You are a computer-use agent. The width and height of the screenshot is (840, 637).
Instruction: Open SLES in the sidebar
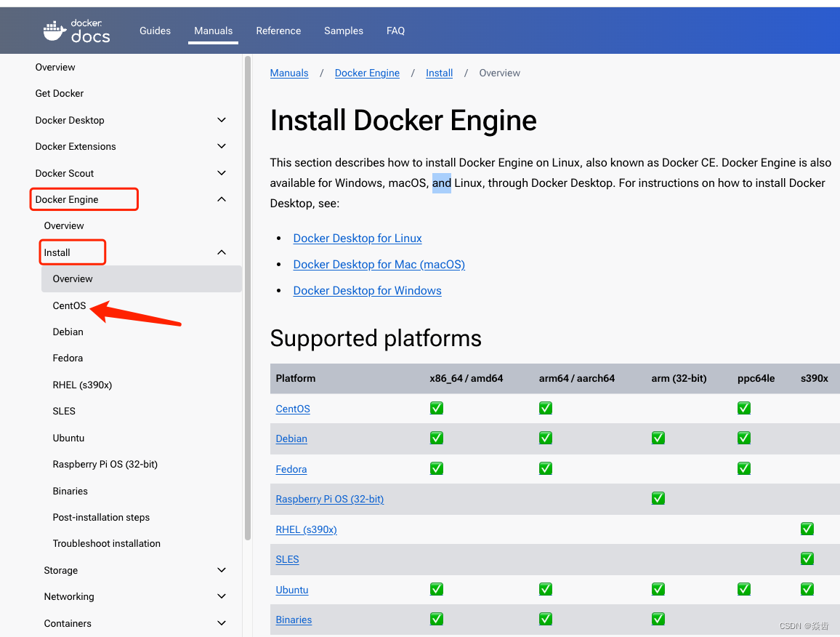[x=64, y=412]
